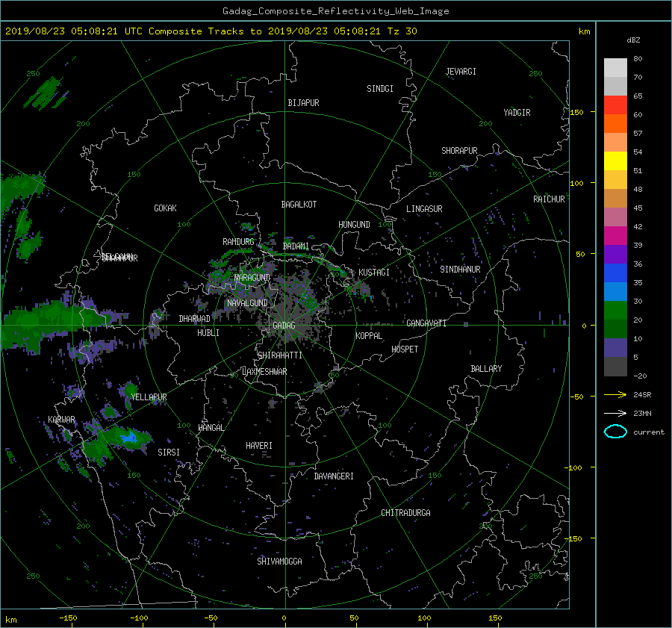Click the orange 57-60 dBZ swatch
672x628 pixels.
click(615, 123)
